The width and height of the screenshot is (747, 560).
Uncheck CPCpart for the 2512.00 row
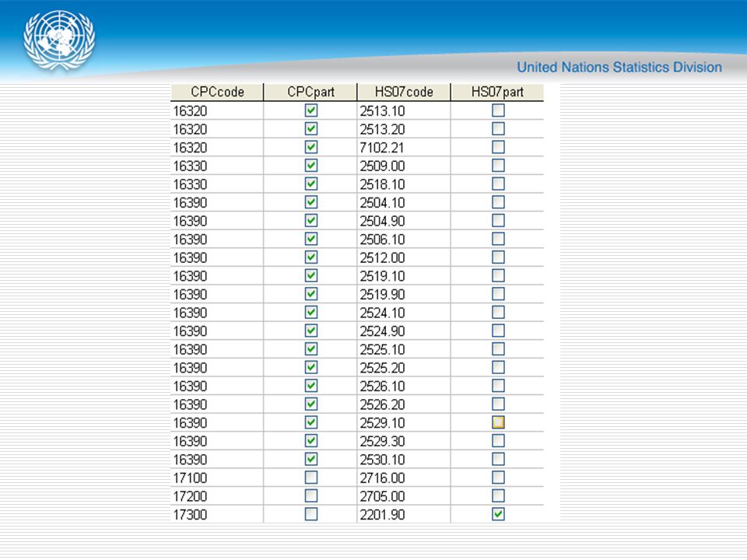click(x=311, y=257)
